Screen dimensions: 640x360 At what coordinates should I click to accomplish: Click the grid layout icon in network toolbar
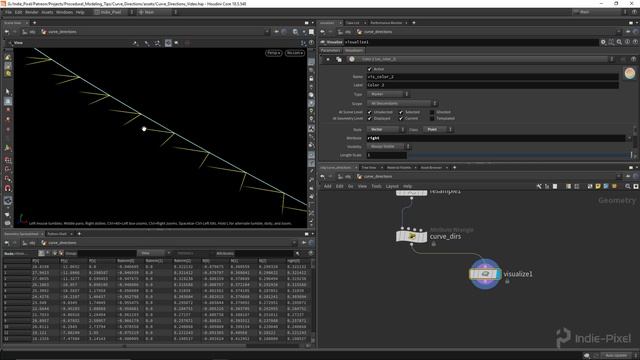577,186
